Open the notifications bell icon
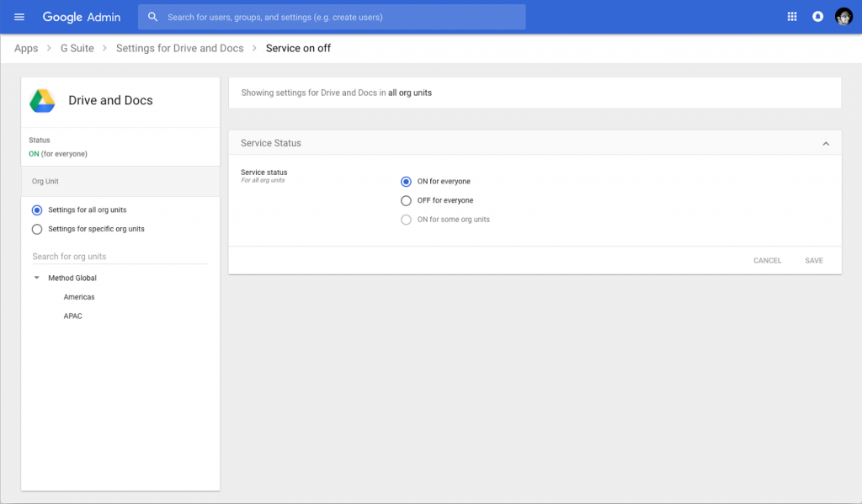Image resolution: width=862 pixels, height=504 pixels. [x=817, y=17]
